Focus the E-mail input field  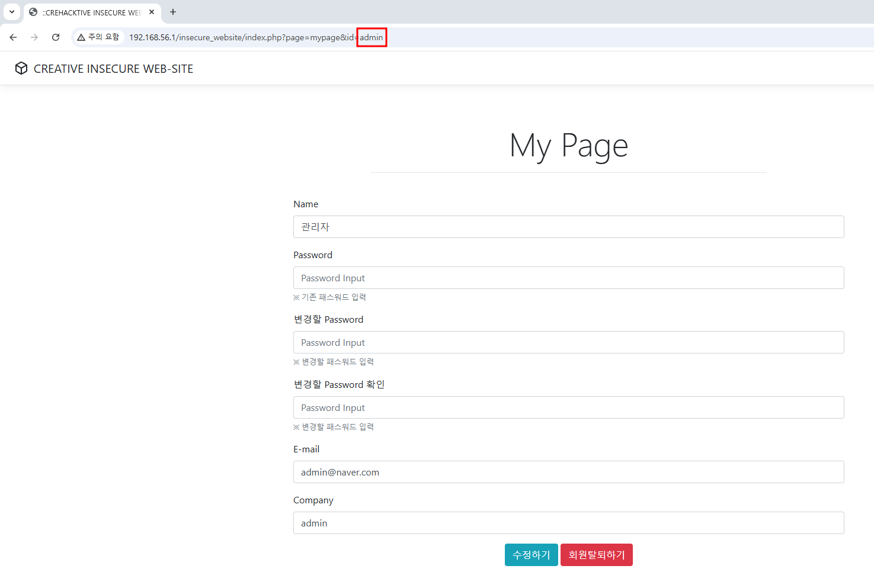coord(568,472)
